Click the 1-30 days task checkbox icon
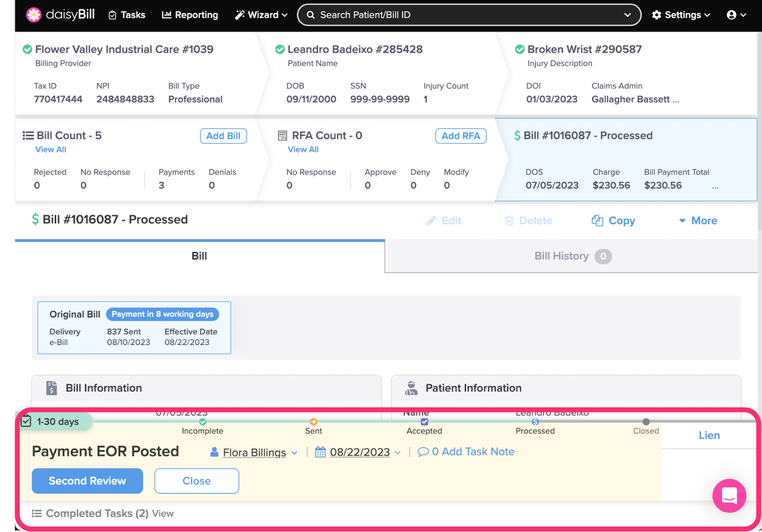 26,422
